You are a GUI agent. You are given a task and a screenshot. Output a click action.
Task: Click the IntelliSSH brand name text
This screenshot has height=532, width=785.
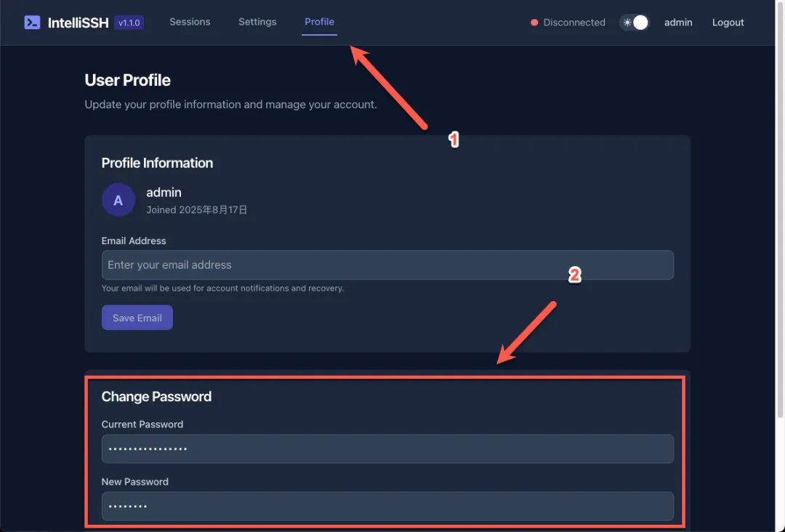coord(78,23)
